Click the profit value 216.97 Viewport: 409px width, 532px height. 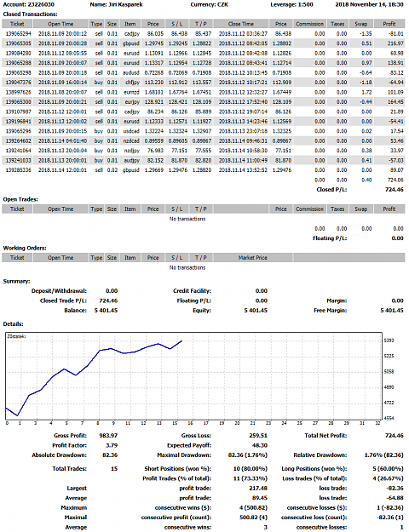(x=395, y=43)
